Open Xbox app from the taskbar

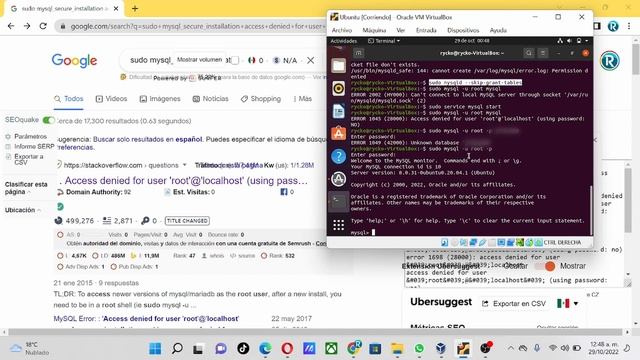coord(331,349)
